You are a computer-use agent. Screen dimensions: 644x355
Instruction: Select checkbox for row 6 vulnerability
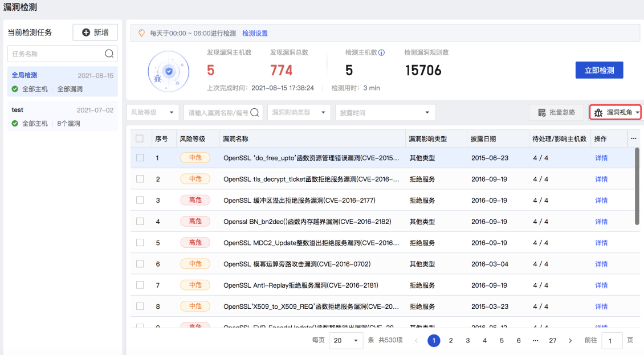[140, 264]
